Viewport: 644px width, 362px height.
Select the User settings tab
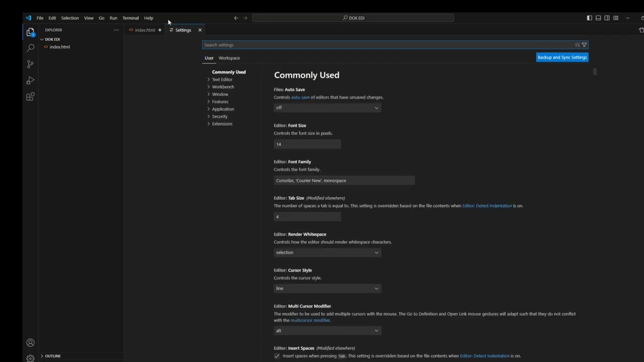[209, 58]
